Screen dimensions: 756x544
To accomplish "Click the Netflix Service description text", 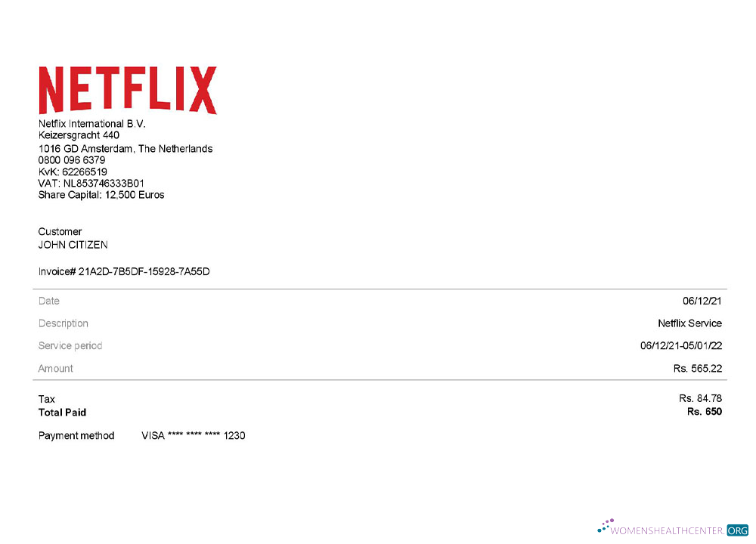I will pyautogui.click(x=689, y=323).
